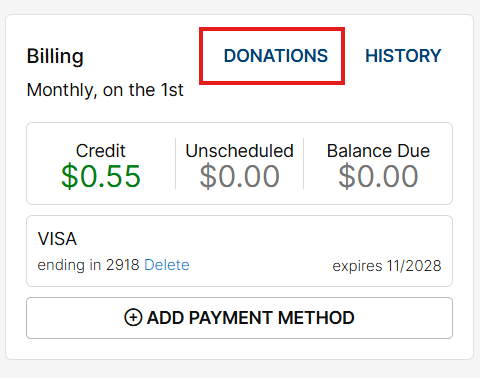
Task: Switch to the HISTORY tab
Action: pyautogui.click(x=403, y=56)
